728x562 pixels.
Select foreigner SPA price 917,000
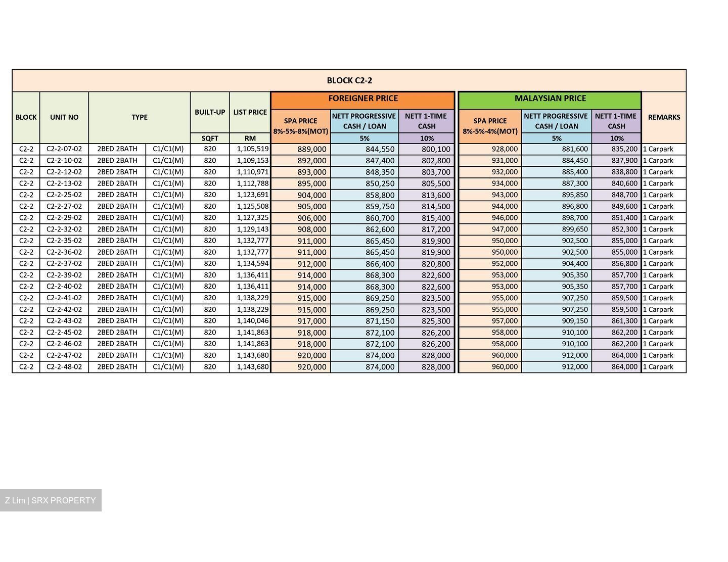[312, 321]
